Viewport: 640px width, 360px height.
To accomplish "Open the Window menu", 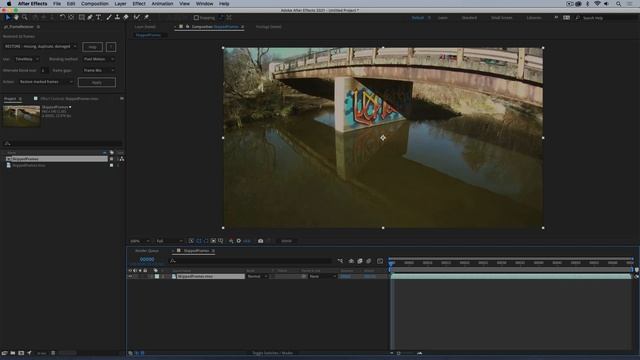I will [204, 4].
